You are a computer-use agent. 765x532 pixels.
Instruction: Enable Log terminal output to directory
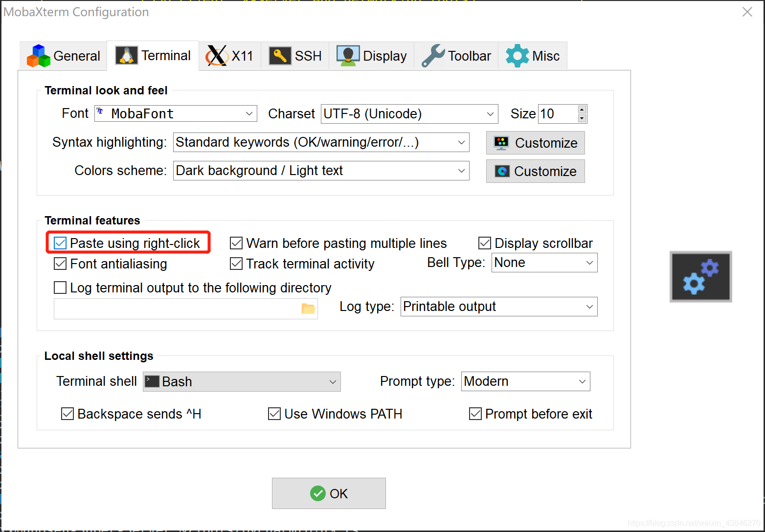click(x=60, y=288)
